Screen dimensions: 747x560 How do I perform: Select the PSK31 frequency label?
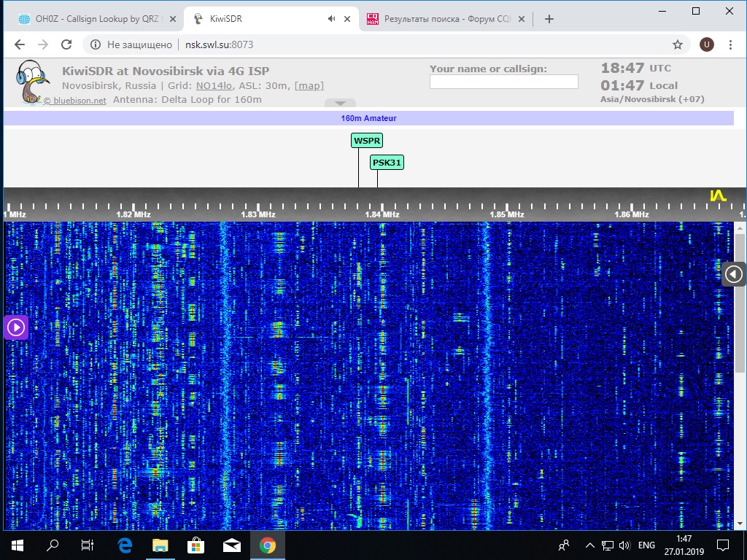(387, 163)
